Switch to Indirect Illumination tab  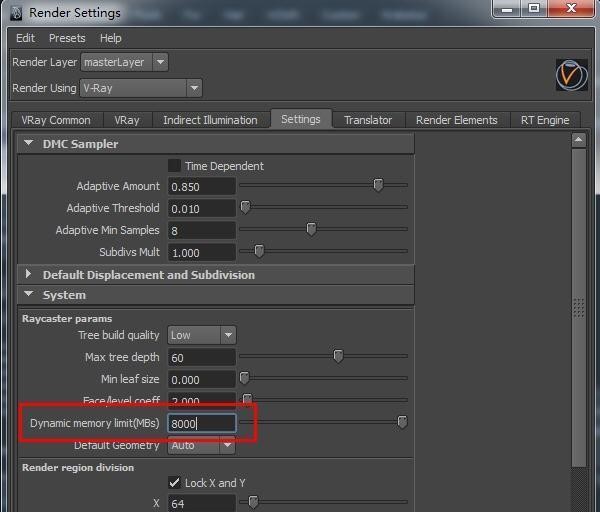(210, 120)
